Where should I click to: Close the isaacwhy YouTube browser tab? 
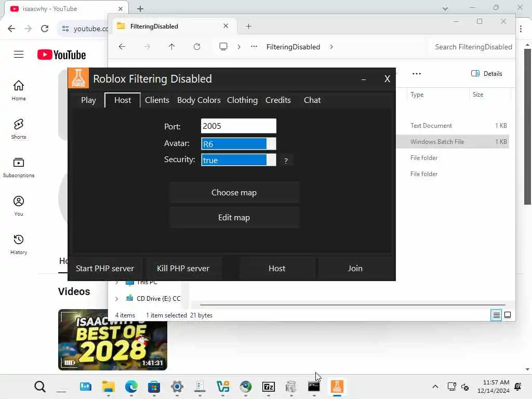pyautogui.click(x=120, y=9)
